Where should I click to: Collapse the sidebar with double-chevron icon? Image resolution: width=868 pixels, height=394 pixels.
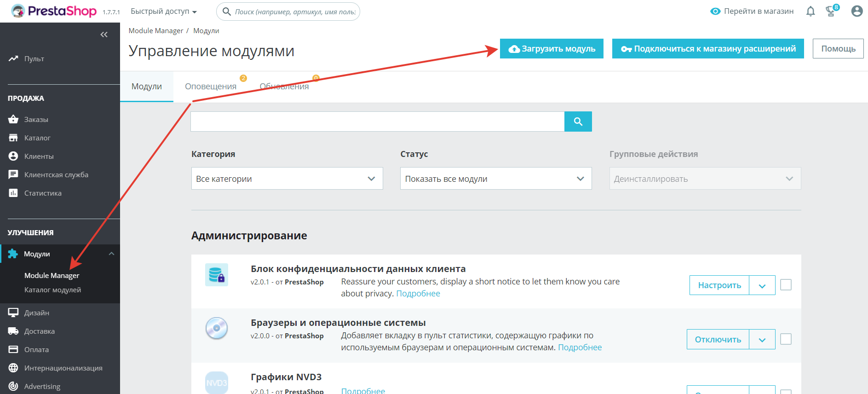(x=104, y=35)
